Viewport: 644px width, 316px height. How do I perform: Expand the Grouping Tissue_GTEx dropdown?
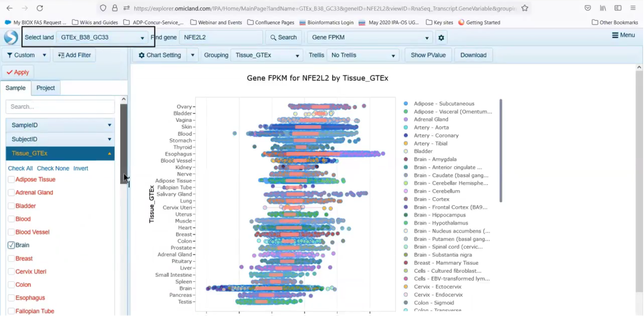pyautogui.click(x=266, y=55)
